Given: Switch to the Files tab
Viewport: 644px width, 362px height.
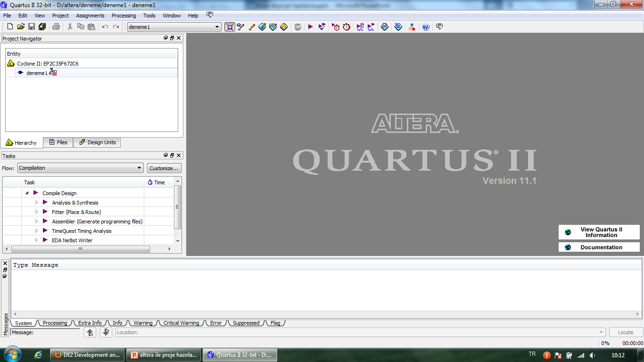Looking at the screenshot, I should (x=58, y=142).
